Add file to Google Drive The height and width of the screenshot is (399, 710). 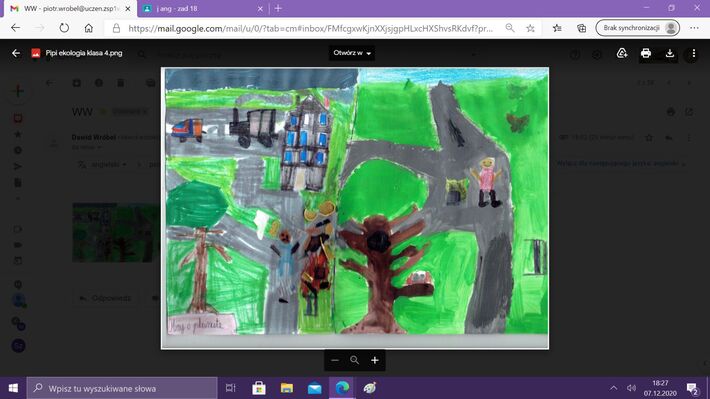(622, 53)
